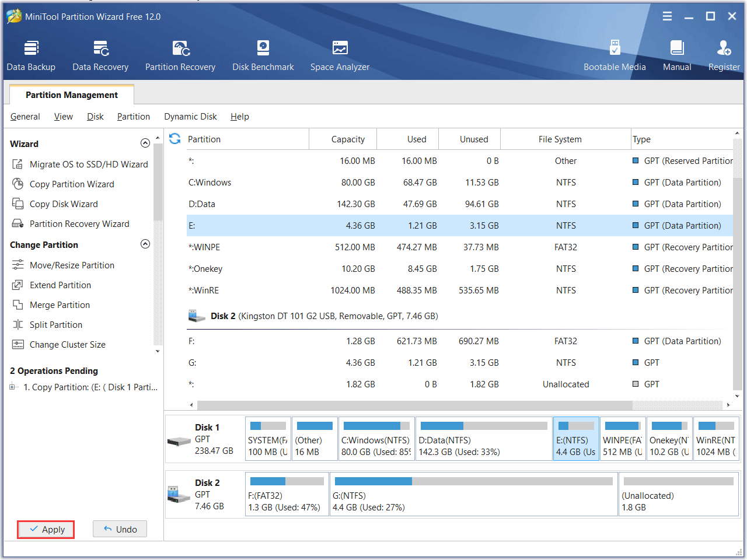Click the partition list horizontal scrollbar
Screen dimensions: 747x560
click(414, 405)
